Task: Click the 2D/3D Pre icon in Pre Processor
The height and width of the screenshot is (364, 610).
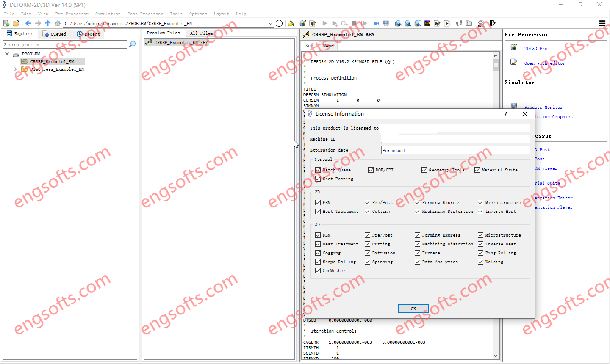Action: 514,47
